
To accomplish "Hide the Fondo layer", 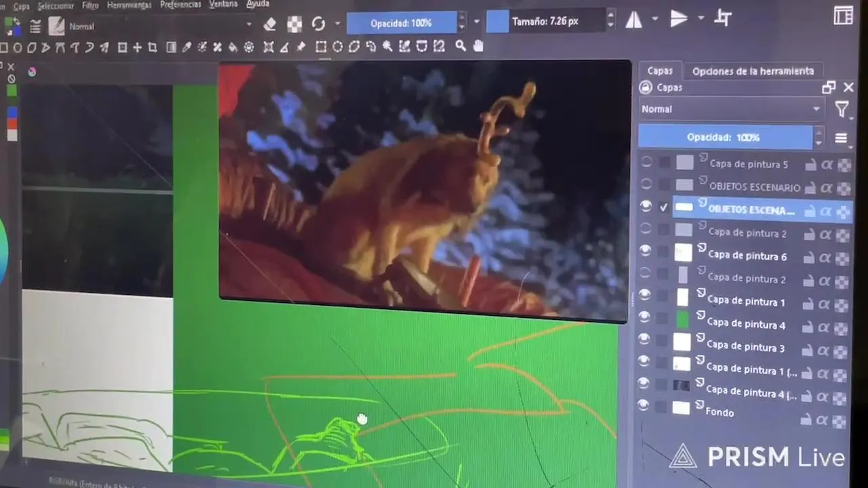I will pos(643,405).
